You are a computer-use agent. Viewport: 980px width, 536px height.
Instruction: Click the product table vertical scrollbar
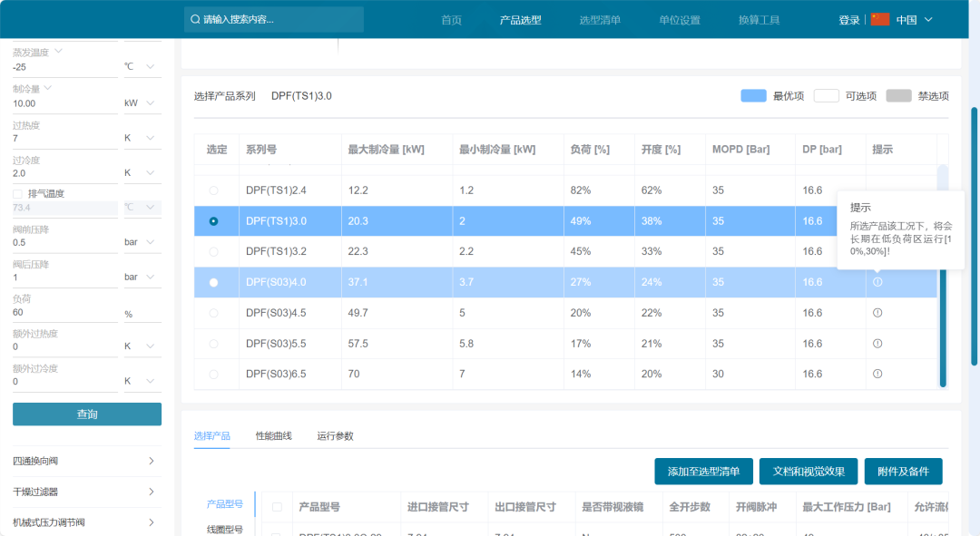(943, 276)
